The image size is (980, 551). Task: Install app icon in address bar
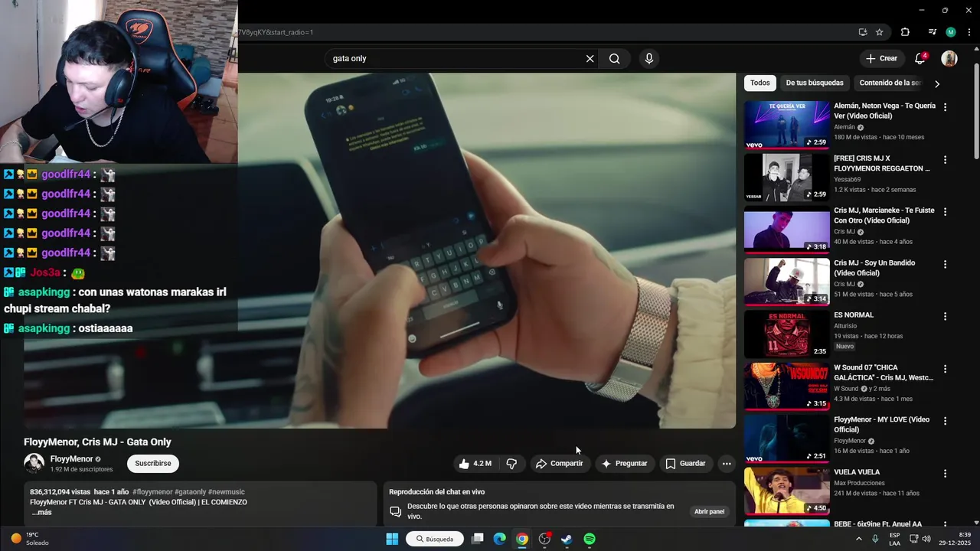point(863,32)
